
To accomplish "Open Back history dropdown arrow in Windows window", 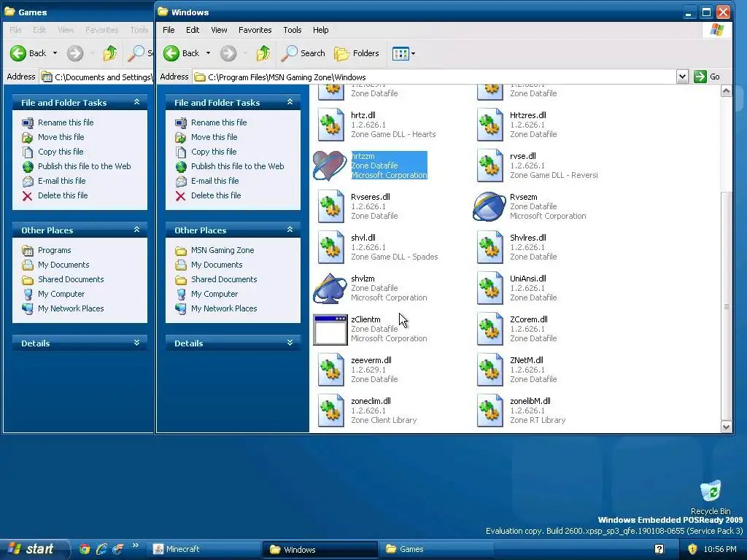I will [x=208, y=53].
